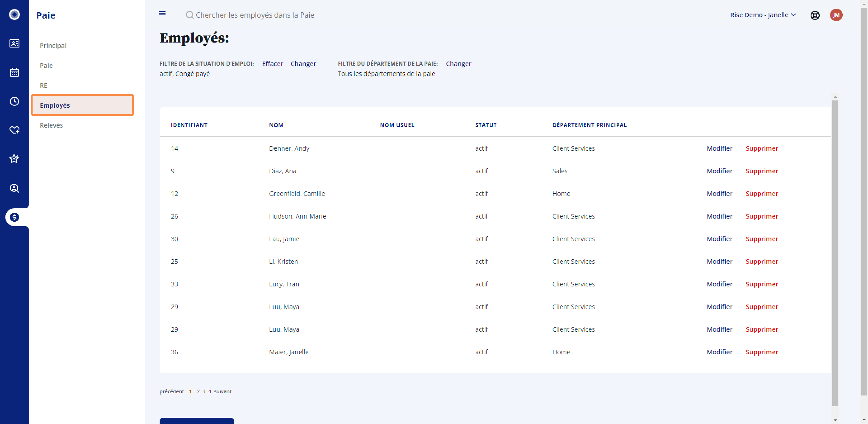
Task: Click the name Greenfield, Camille
Action: 297,194
